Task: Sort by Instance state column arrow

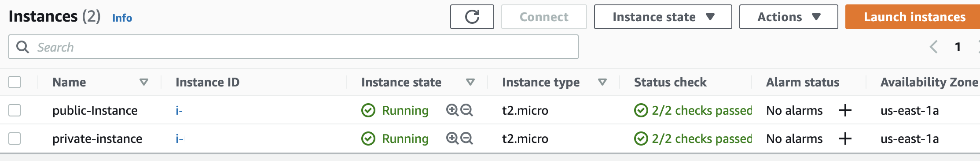Action: click(x=470, y=82)
